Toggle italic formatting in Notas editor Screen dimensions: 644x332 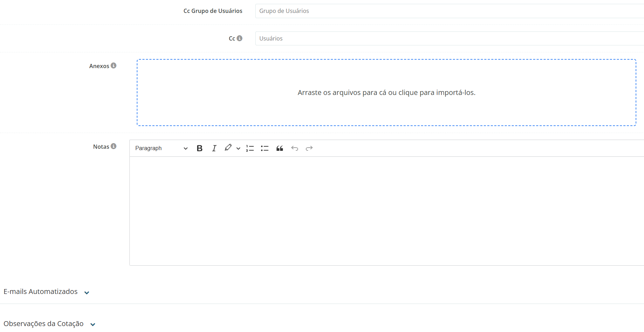click(214, 148)
